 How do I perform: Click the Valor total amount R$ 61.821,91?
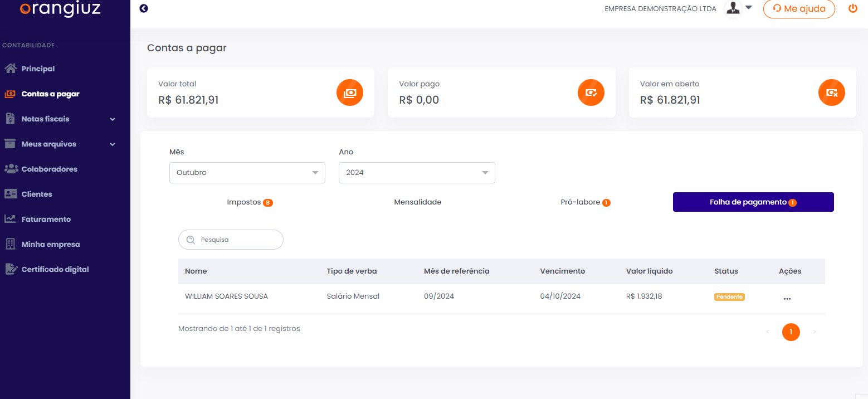click(x=188, y=100)
